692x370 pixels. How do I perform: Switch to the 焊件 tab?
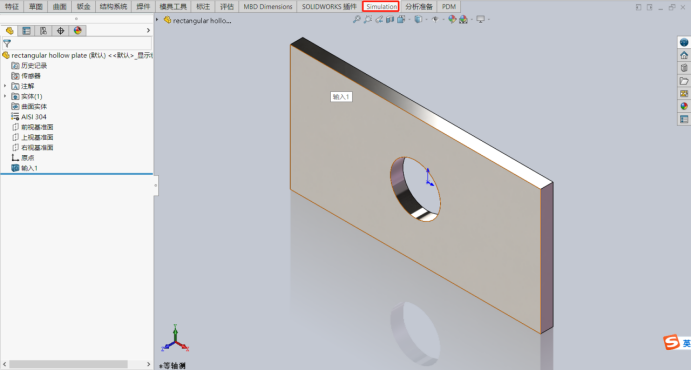tap(143, 6)
